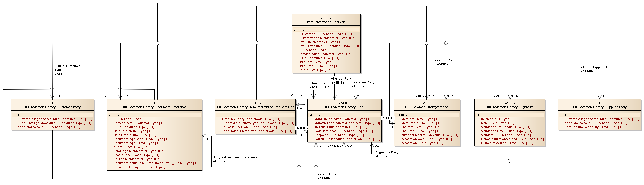Select the Document Reference class header
This screenshot has width=644, height=185.
tap(154, 107)
